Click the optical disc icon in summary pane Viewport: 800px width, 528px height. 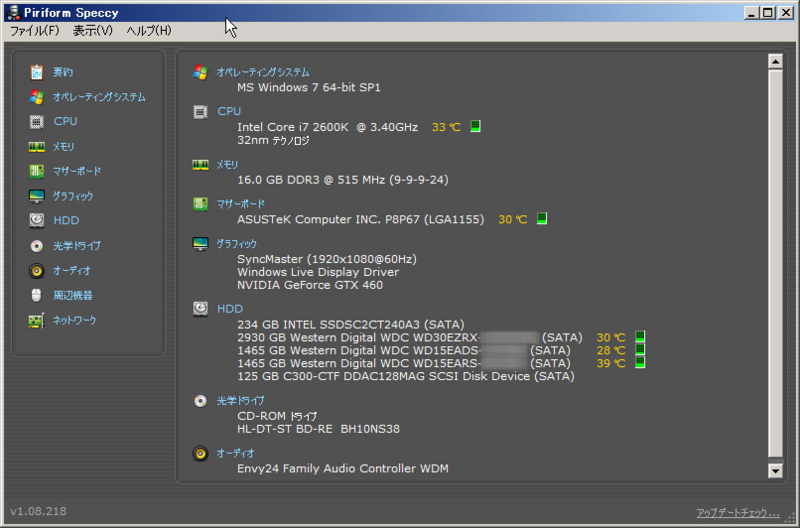tap(201, 401)
